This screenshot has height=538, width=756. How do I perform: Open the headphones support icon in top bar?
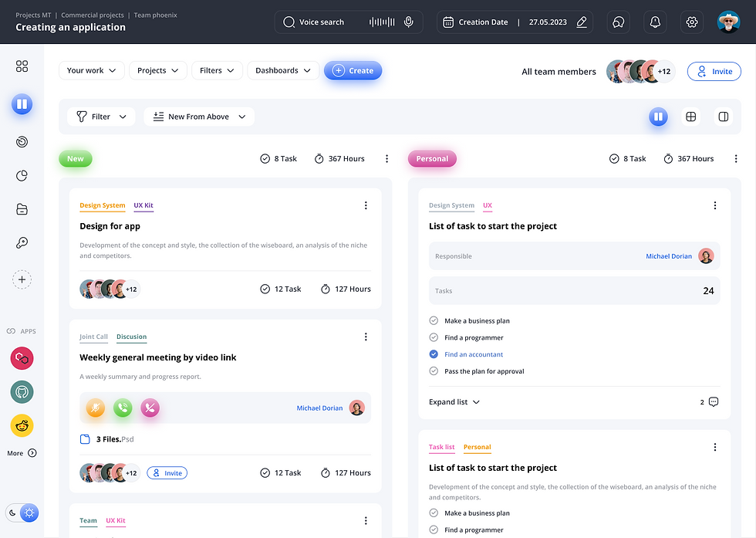pos(618,22)
